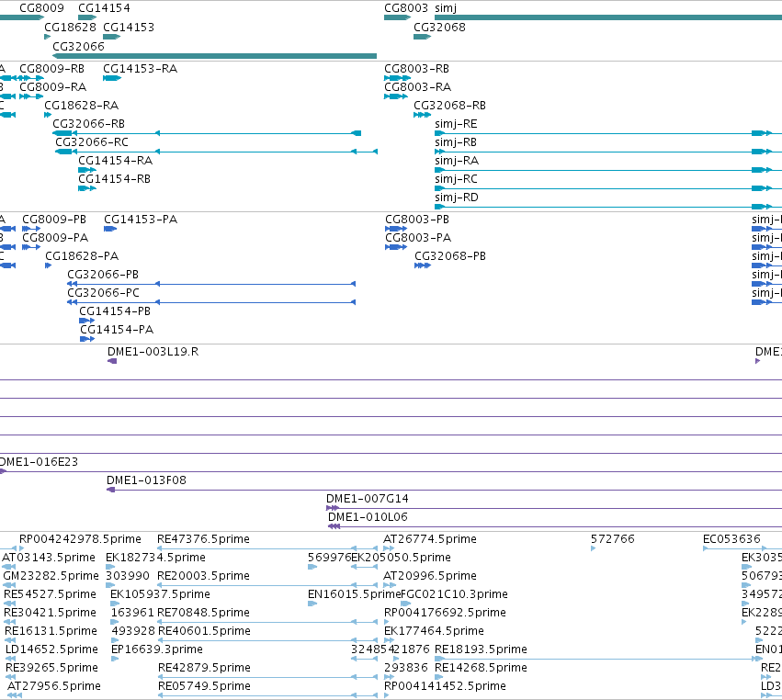
Task: Select EST AT20996.5prime
Action: [429, 576]
